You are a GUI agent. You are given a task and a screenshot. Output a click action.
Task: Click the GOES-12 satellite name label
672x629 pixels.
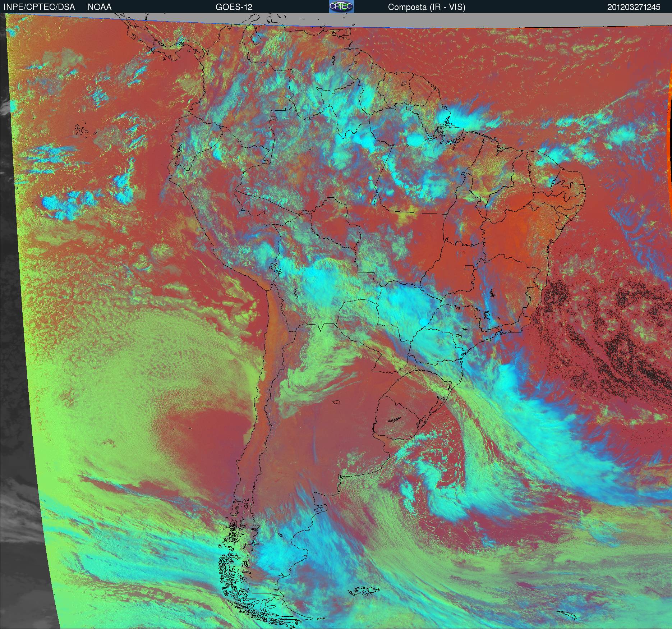[234, 7]
